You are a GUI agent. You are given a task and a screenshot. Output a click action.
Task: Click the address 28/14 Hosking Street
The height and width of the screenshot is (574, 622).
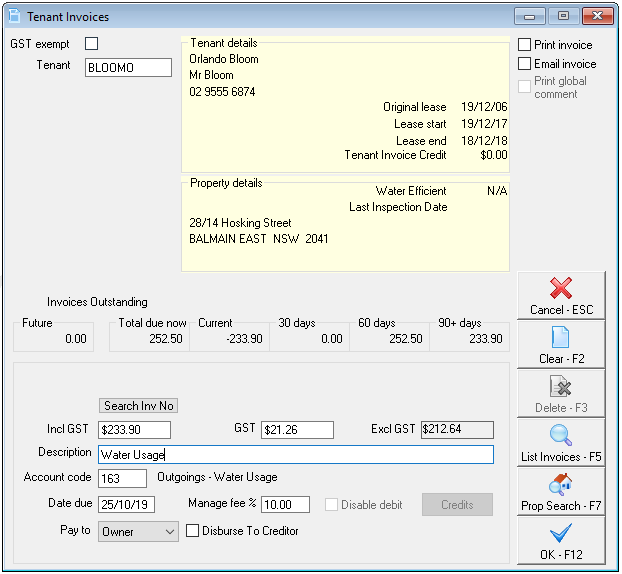click(240, 223)
